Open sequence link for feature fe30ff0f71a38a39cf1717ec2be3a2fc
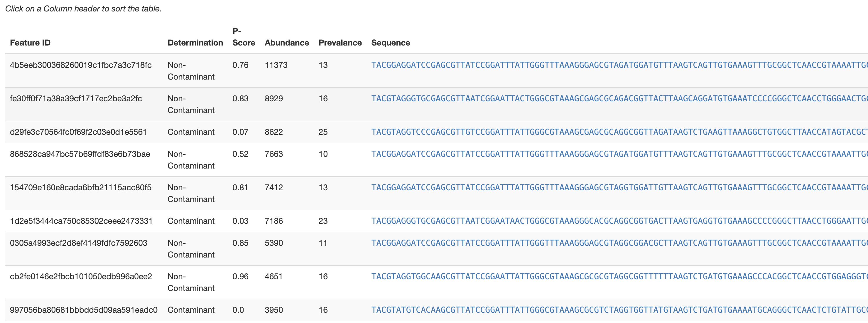 pos(619,98)
